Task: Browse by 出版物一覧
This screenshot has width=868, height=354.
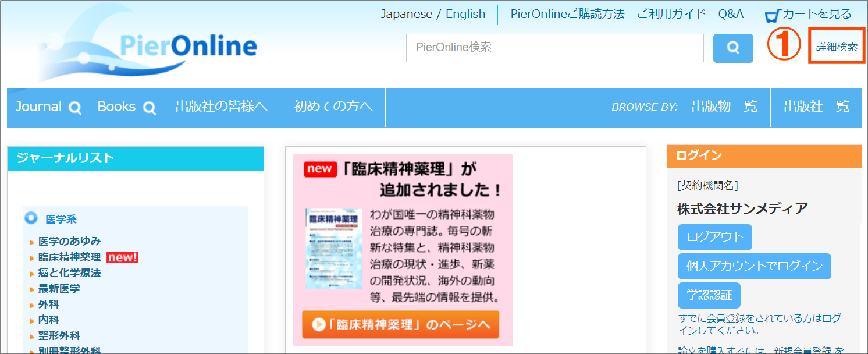Action: click(724, 107)
